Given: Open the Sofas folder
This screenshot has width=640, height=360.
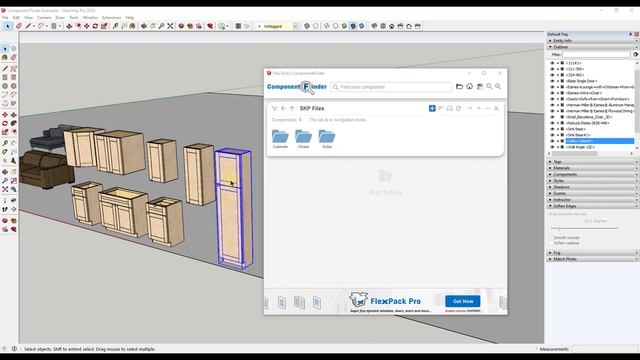Looking at the screenshot, I should point(327,138).
